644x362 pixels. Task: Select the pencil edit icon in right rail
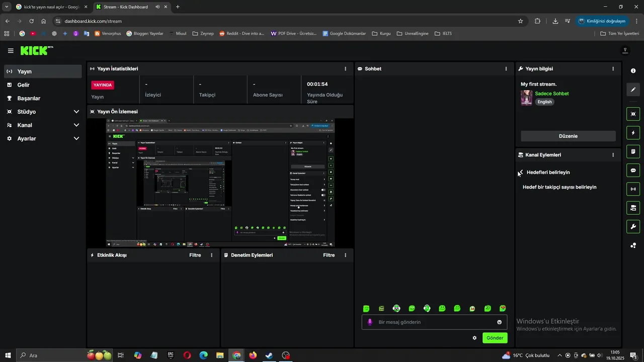pyautogui.click(x=633, y=89)
